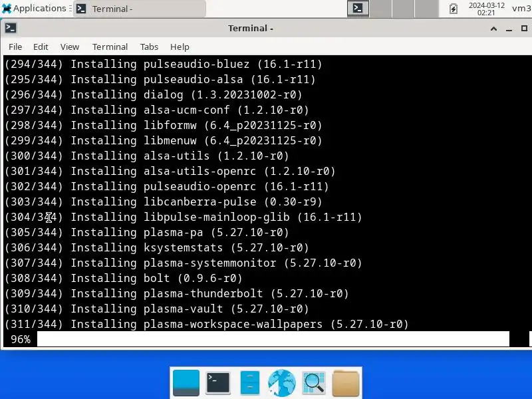The height and width of the screenshot is (399, 532).
Task: Launch Web Browser globe icon in dock
Action: coord(281,383)
